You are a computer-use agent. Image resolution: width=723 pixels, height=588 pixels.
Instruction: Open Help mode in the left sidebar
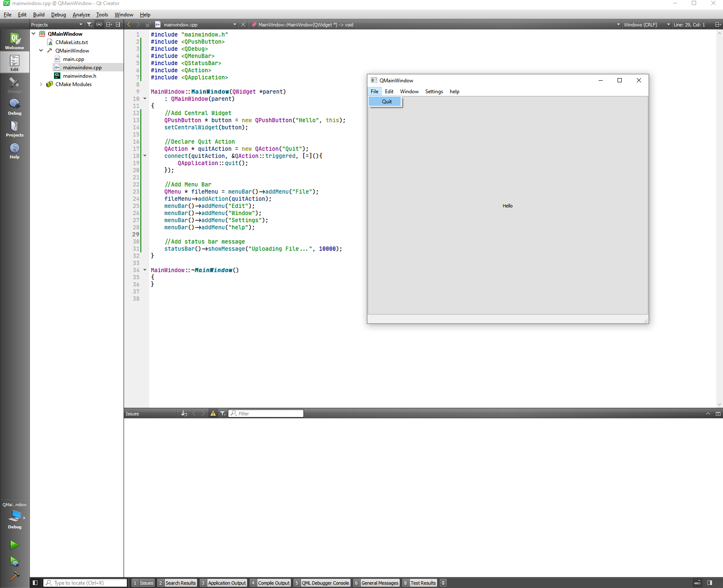[x=15, y=150]
